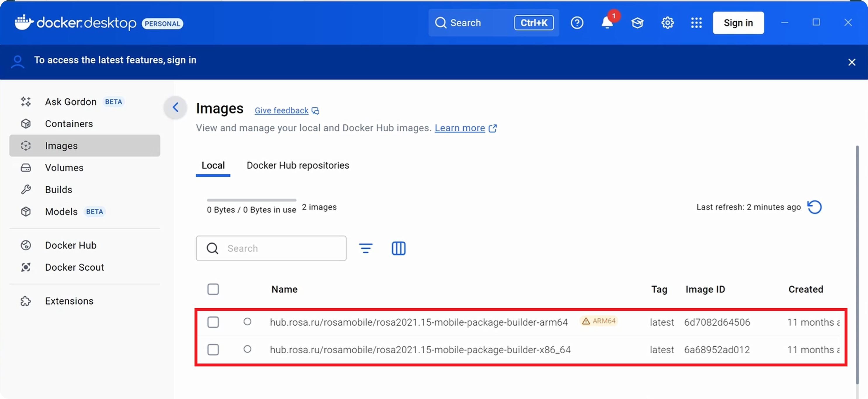Viewport: 868px width, 399px height.
Task: Open the x86_64 package-builder image name
Action: (420, 350)
